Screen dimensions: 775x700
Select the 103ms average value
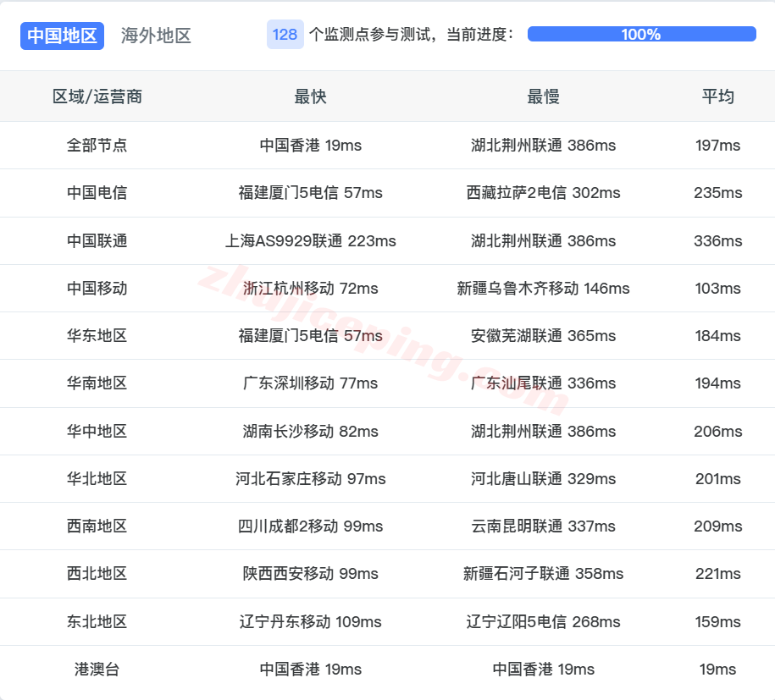[717, 289]
